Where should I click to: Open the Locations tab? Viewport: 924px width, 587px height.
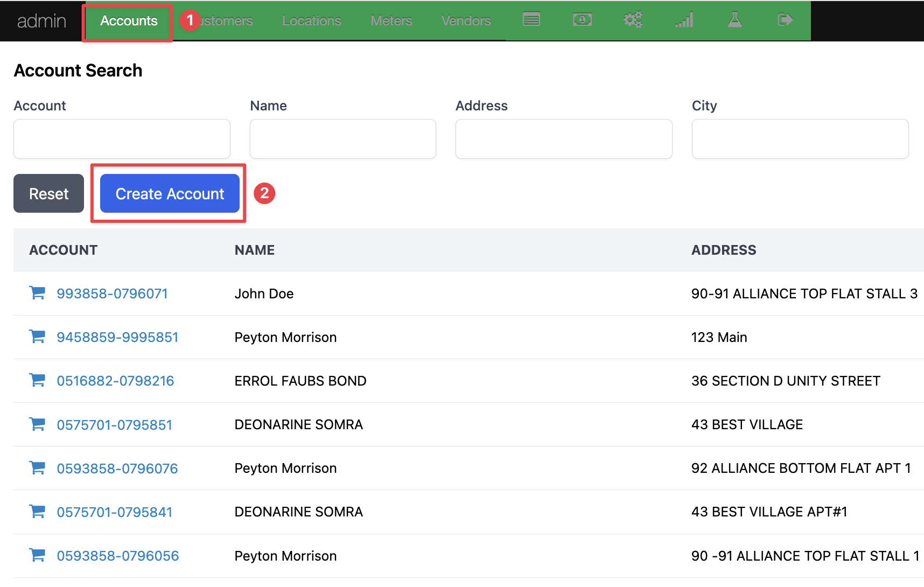311,21
